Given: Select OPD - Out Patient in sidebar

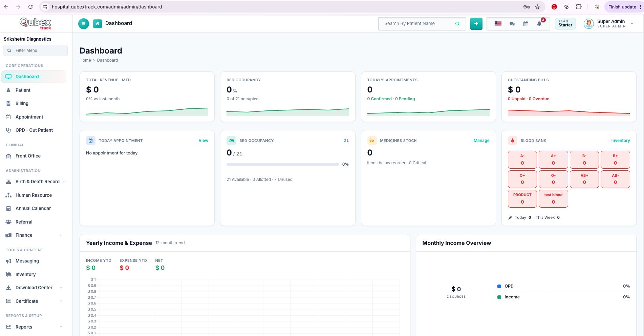Looking at the screenshot, I should [x=34, y=130].
